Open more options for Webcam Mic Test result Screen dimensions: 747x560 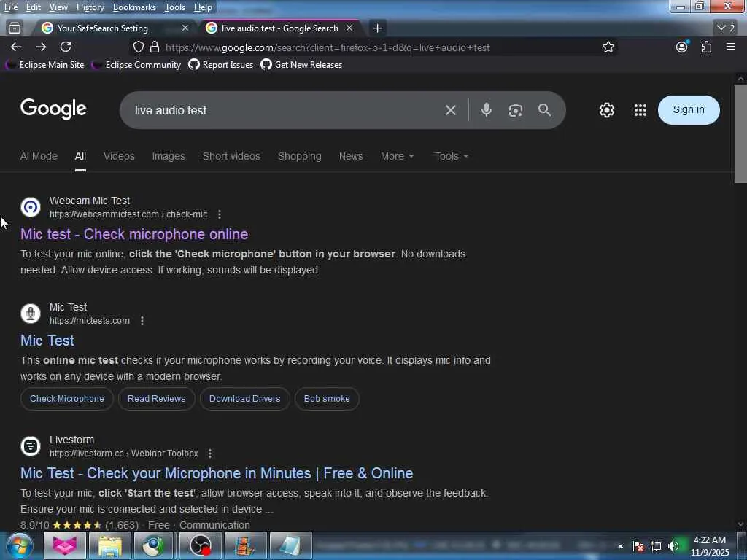click(220, 214)
